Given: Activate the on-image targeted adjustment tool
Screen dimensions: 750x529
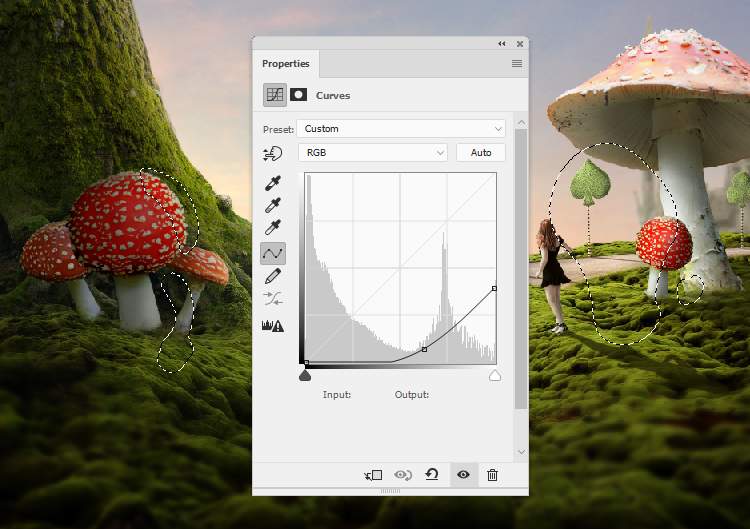Looking at the screenshot, I should click(273, 153).
